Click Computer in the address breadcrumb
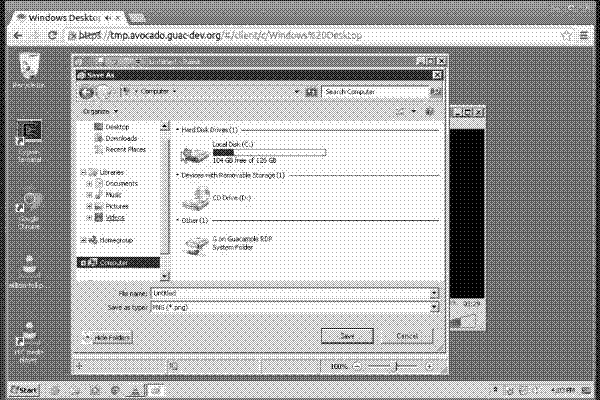The image size is (600, 400). tap(155, 91)
